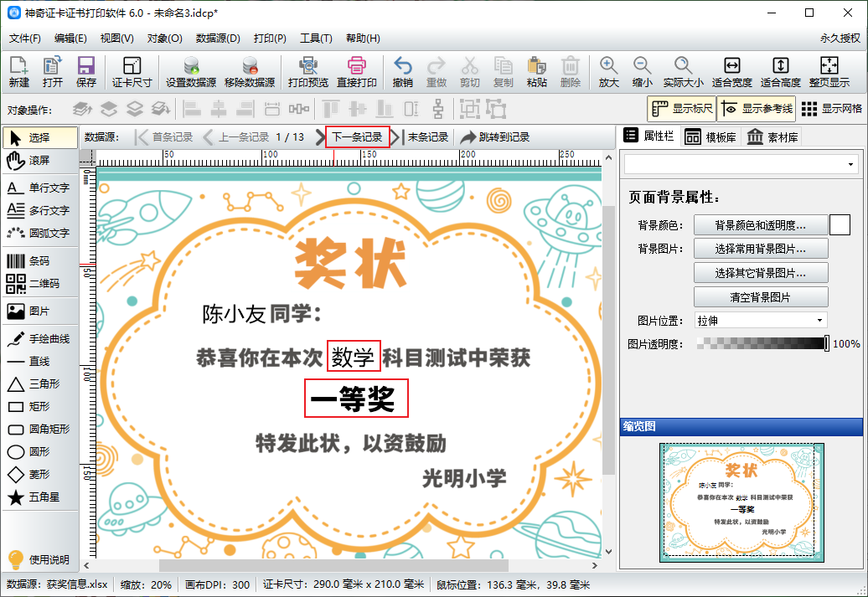Toggle 显示参考线 guide lines display
This screenshot has width=868, height=597.
pos(755,109)
